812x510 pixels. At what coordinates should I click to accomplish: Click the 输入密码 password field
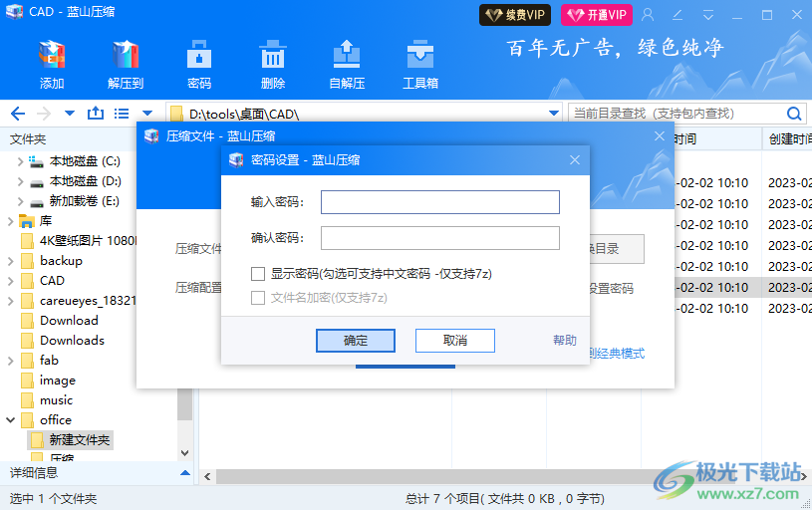point(440,202)
